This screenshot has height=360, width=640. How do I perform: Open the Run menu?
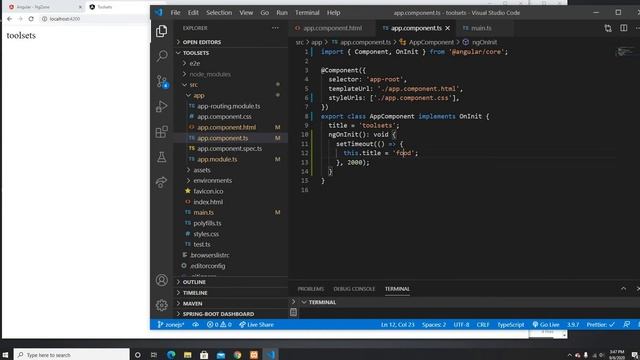(x=282, y=13)
